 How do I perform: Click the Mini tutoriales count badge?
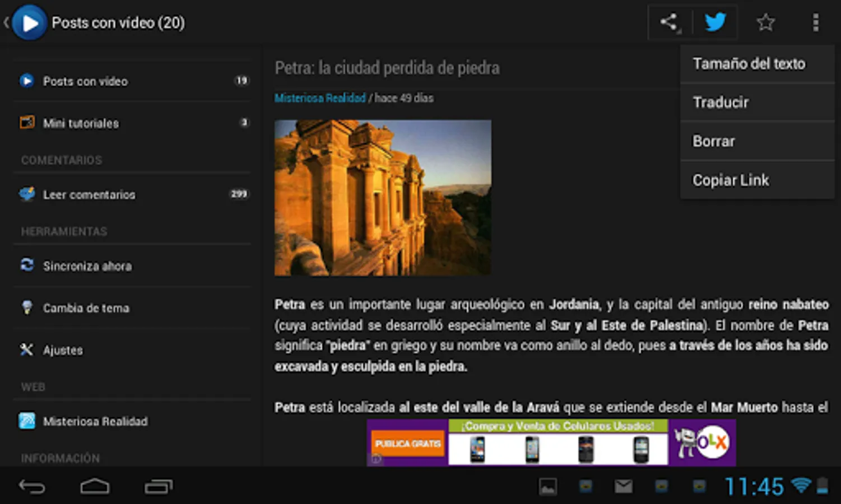click(244, 122)
